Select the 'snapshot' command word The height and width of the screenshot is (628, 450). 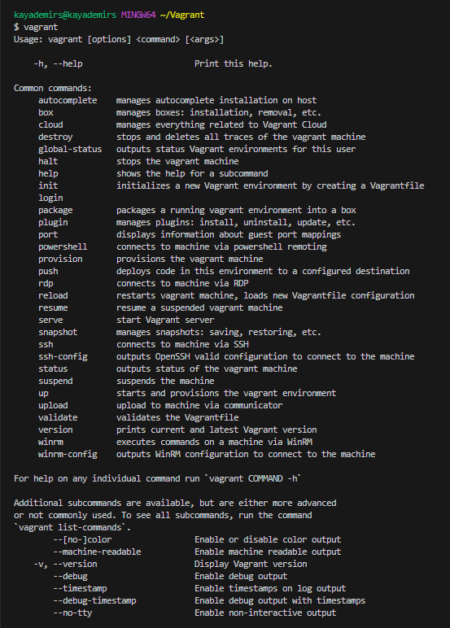[58, 332]
